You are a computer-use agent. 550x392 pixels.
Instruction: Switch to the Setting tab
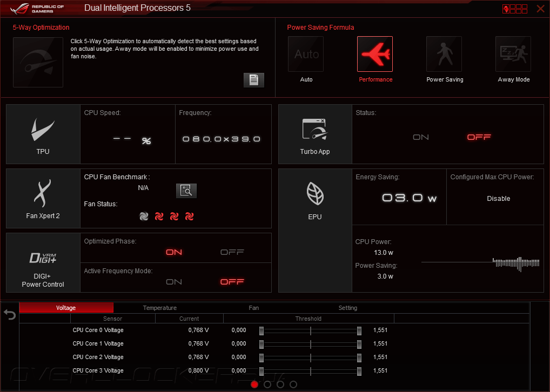pos(347,308)
